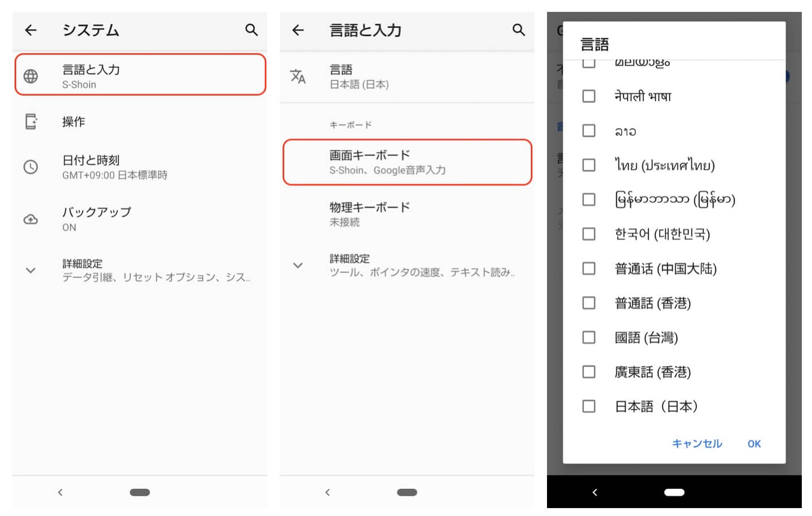Check the ລາວ language checkbox
This screenshot has width=812, height=516.
(x=589, y=131)
